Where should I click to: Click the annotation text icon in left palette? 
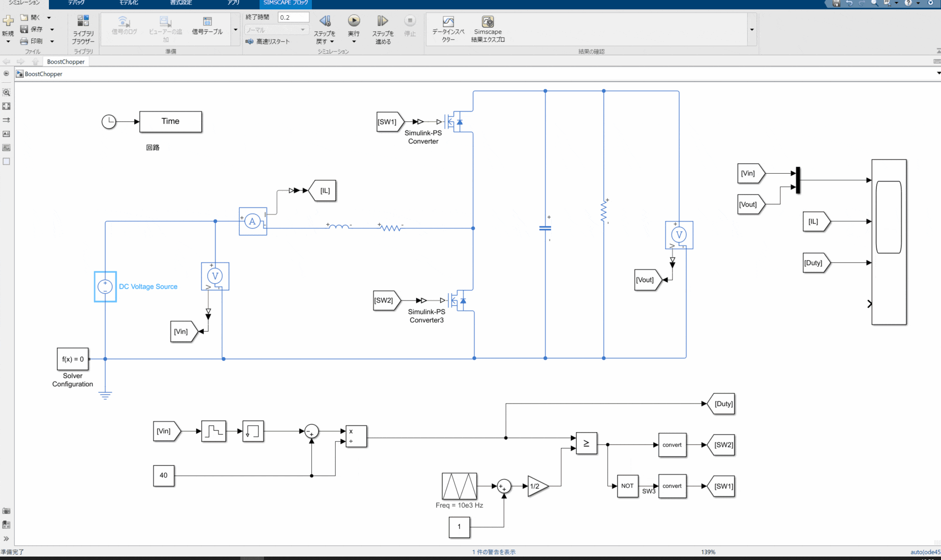(6, 134)
